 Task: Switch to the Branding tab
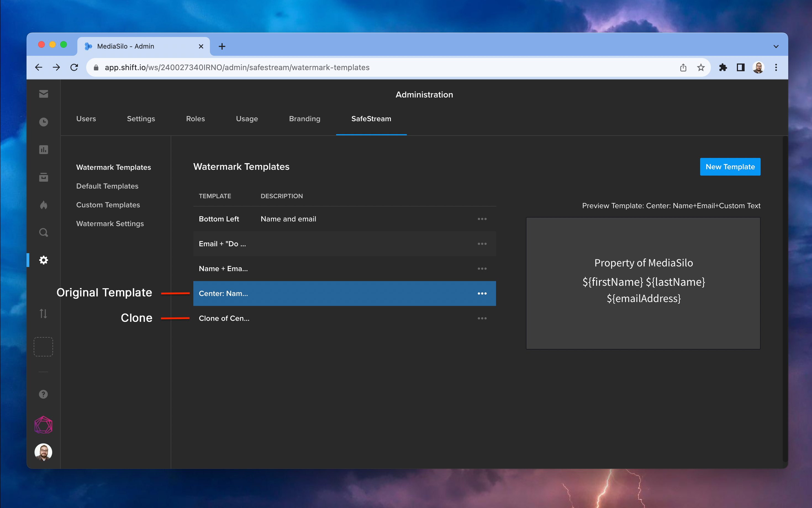click(305, 119)
